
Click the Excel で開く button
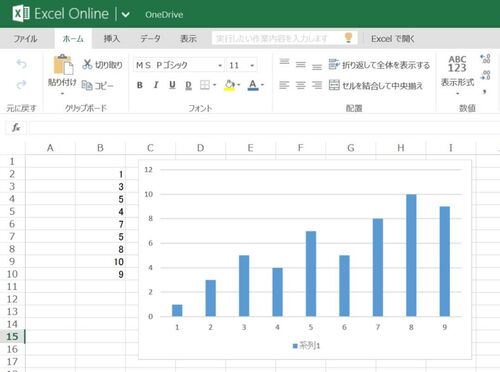(x=393, y=39)
